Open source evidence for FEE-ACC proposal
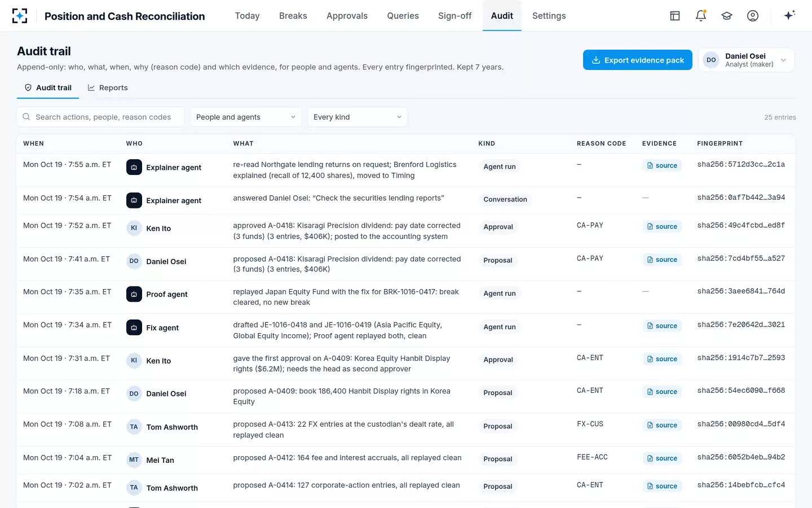Image resolution: width=812 pixels, height=508 pixels. tap(662, 458)
